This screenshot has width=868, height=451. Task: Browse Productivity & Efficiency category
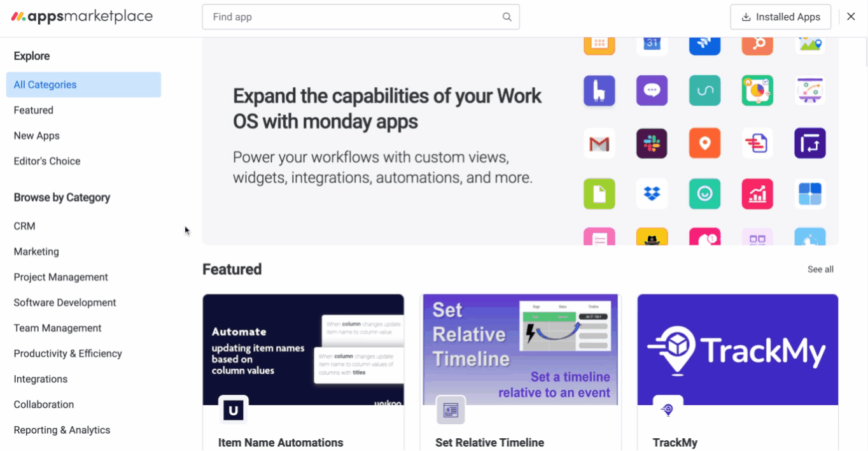point(68,354)
